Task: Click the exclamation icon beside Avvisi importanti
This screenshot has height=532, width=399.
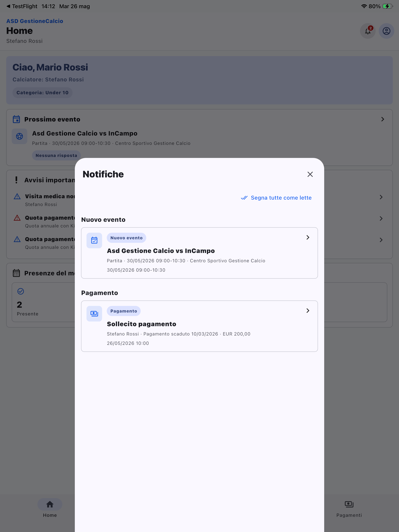Action: coord(16,180)
